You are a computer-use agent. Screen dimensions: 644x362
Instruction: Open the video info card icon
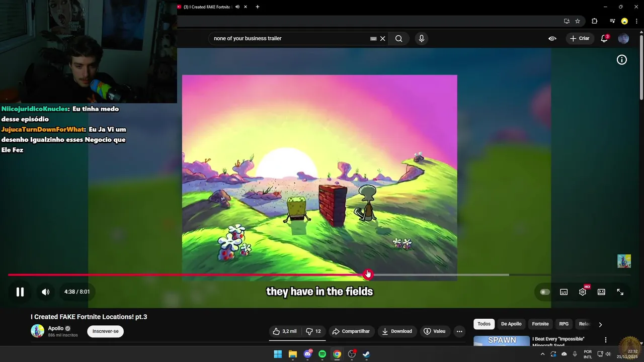click(x=622, y=60)
